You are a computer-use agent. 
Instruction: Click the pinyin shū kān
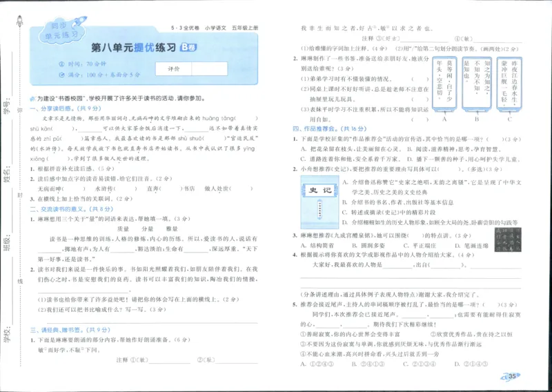(x=41, y=128)
